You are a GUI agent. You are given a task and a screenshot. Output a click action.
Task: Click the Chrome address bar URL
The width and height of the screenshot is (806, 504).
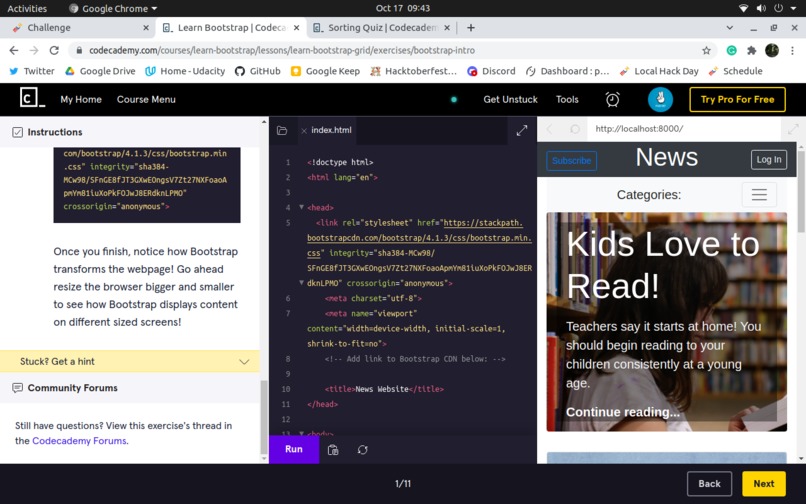tap(282, 50)
